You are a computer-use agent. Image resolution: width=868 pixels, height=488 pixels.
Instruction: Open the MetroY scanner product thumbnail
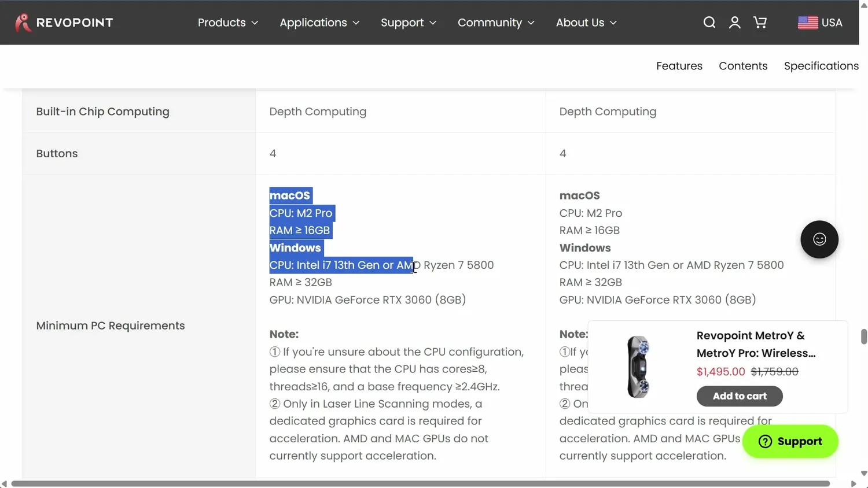tap(639, 367)
